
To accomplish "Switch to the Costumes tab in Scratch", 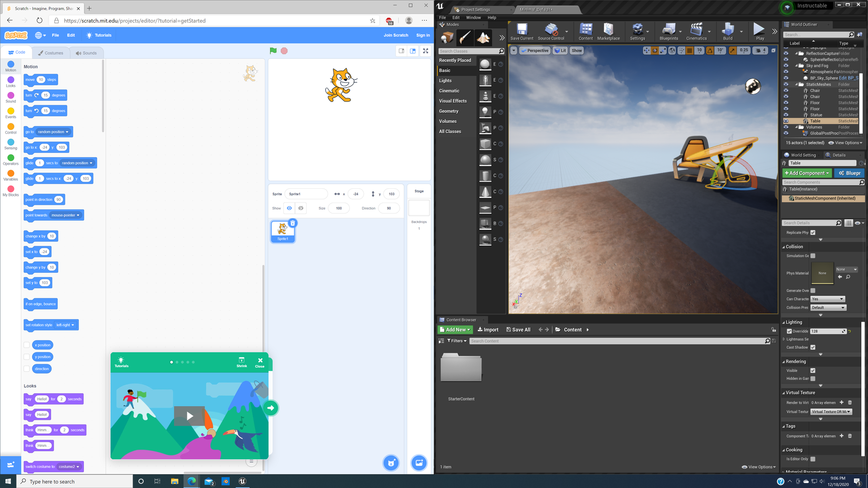I will pos(51,53).
